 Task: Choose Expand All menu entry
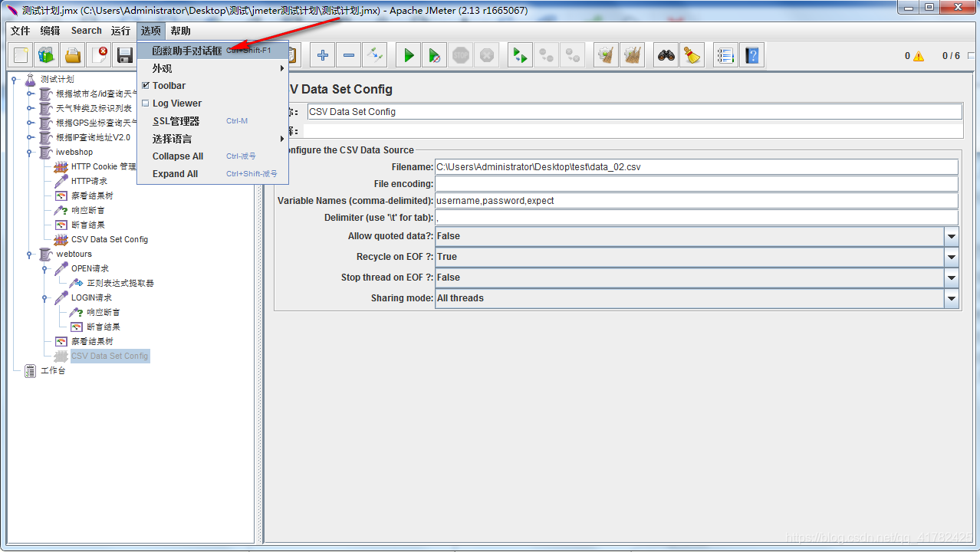coord(213,174)
